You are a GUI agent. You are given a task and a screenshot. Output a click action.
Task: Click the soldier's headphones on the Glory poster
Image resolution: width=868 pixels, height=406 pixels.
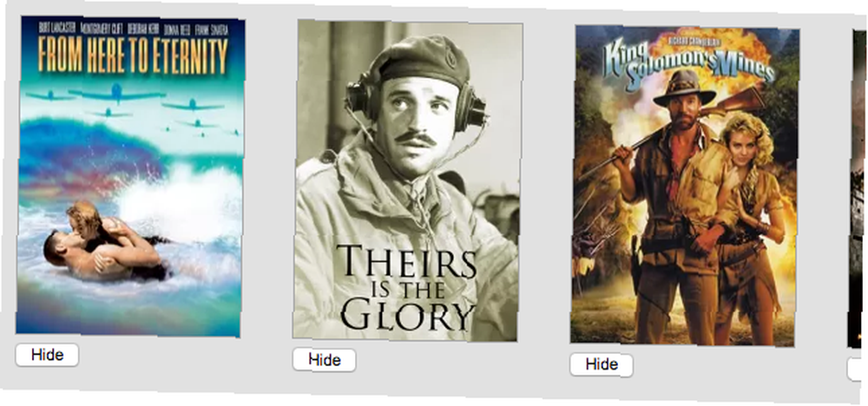415,100
